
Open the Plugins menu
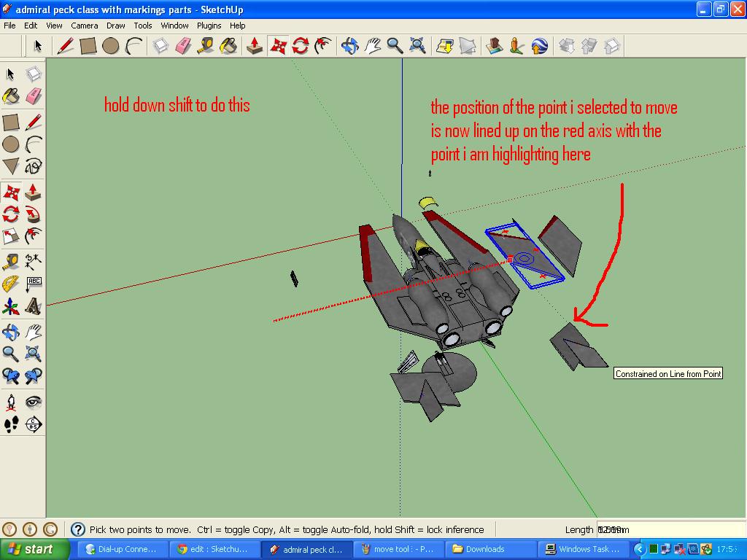(209, 25)
